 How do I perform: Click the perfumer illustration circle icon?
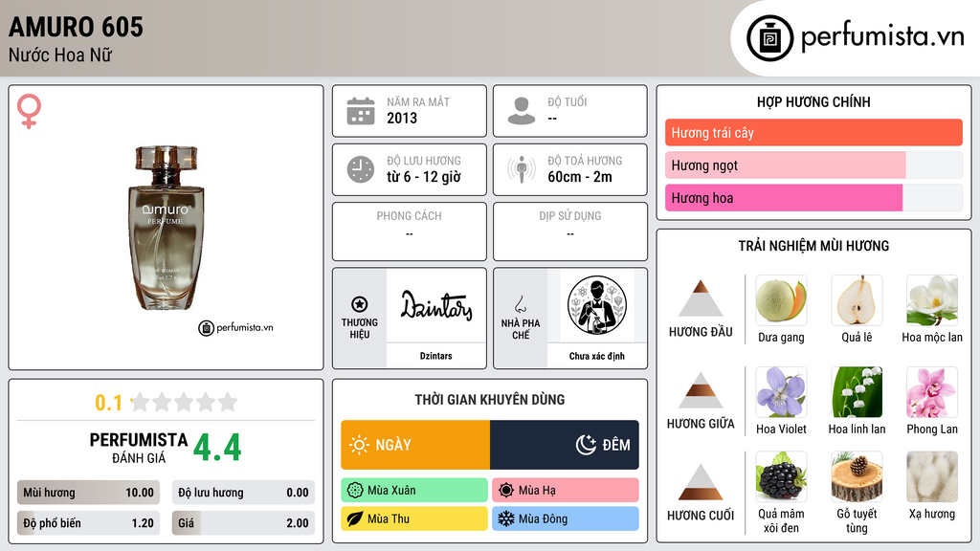click(597, 305)
